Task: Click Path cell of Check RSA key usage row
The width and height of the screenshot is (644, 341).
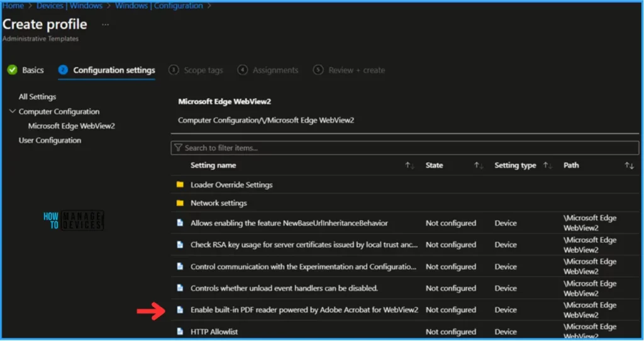Action: pos(590,245)
